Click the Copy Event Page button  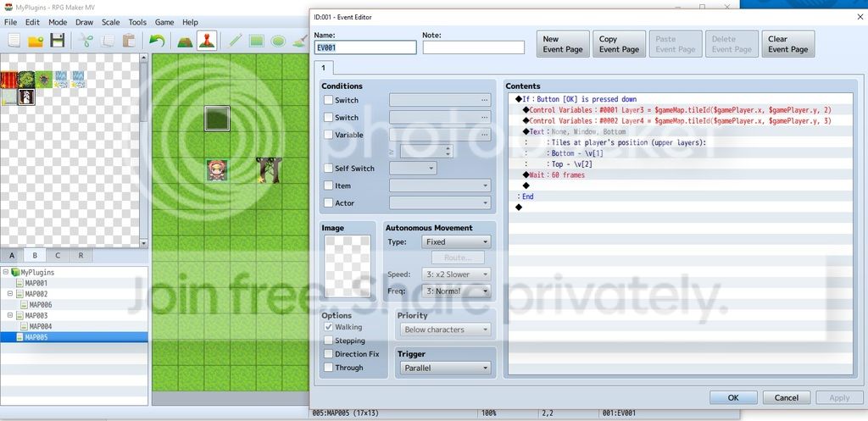click(619, 44)
